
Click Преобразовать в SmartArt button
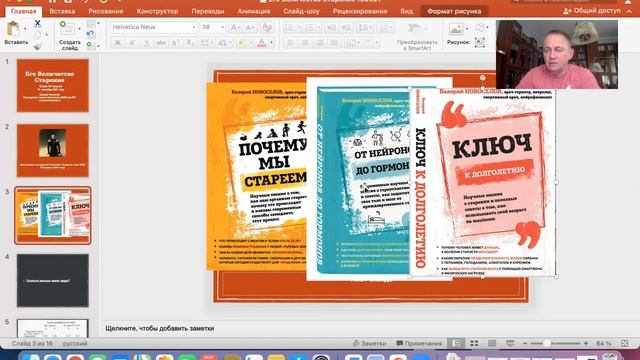click(417, 36)
